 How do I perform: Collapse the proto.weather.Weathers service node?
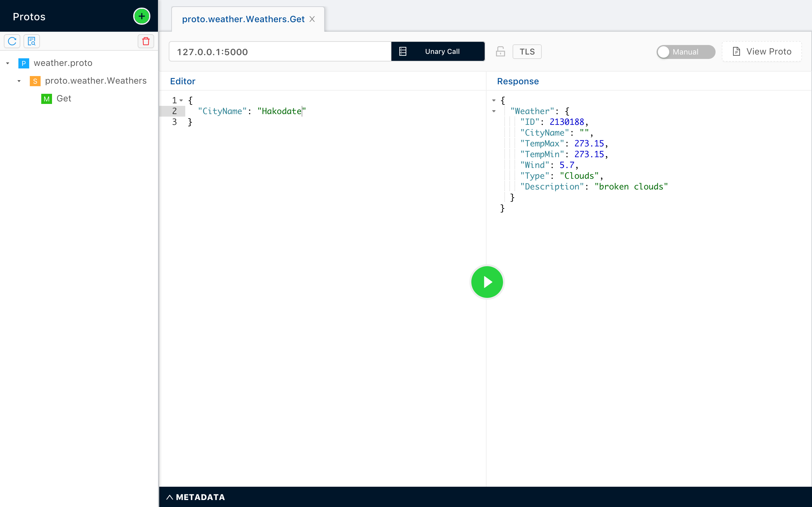(19, 81)
